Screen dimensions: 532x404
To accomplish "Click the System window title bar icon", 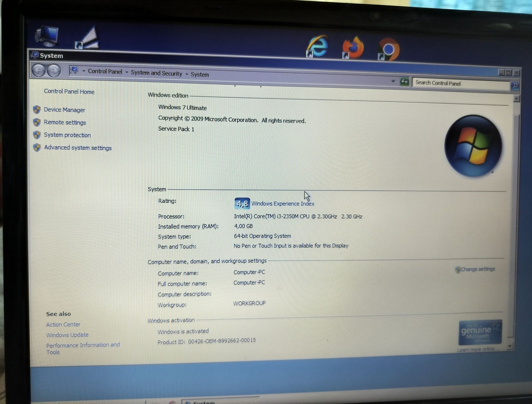I will click(35, 55).
